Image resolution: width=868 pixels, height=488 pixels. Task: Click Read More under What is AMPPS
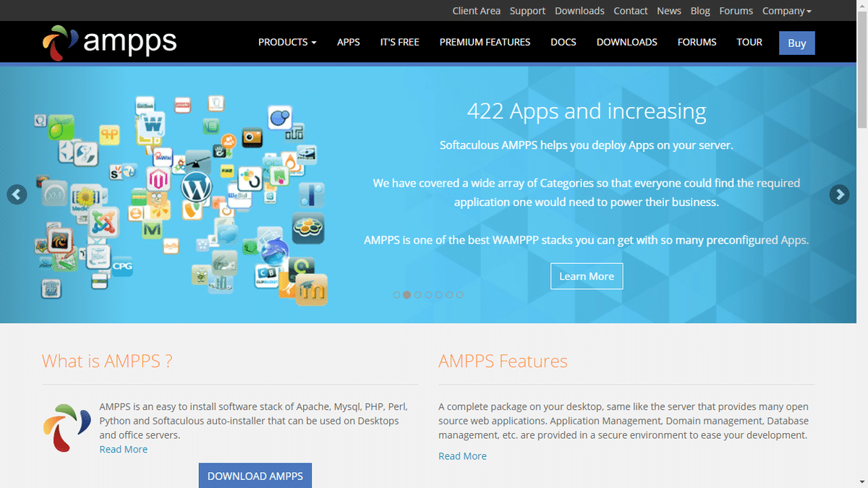124,449
